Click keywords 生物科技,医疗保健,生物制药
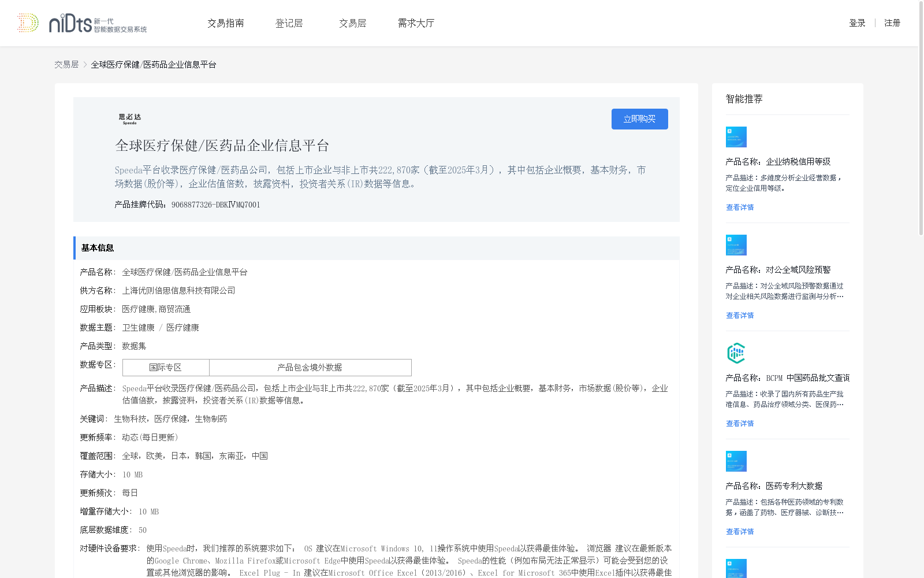The width and height of the screenshot is (924, 578). click(170, 419)
